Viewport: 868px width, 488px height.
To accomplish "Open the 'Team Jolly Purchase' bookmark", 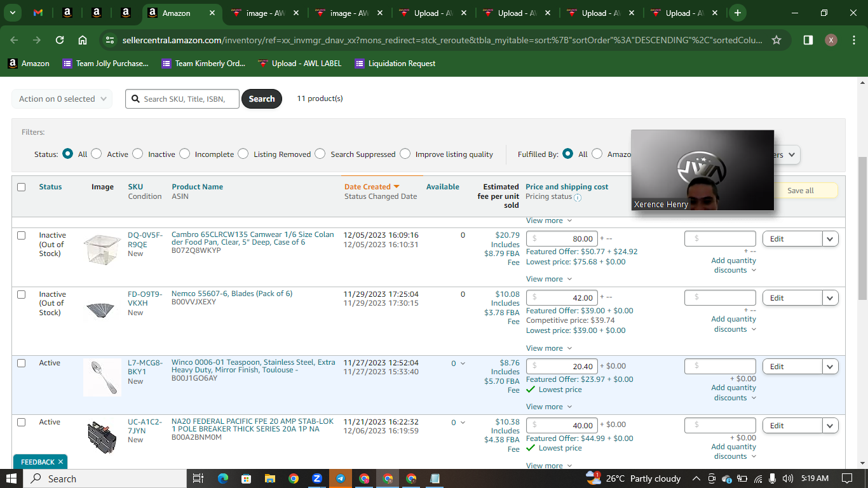I will point(105,64).
